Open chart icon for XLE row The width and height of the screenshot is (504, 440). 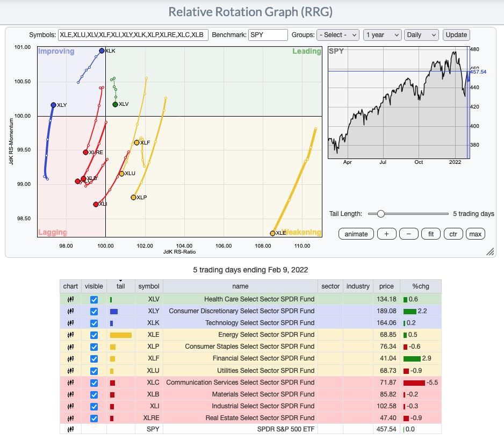click(x=71, y=335)
